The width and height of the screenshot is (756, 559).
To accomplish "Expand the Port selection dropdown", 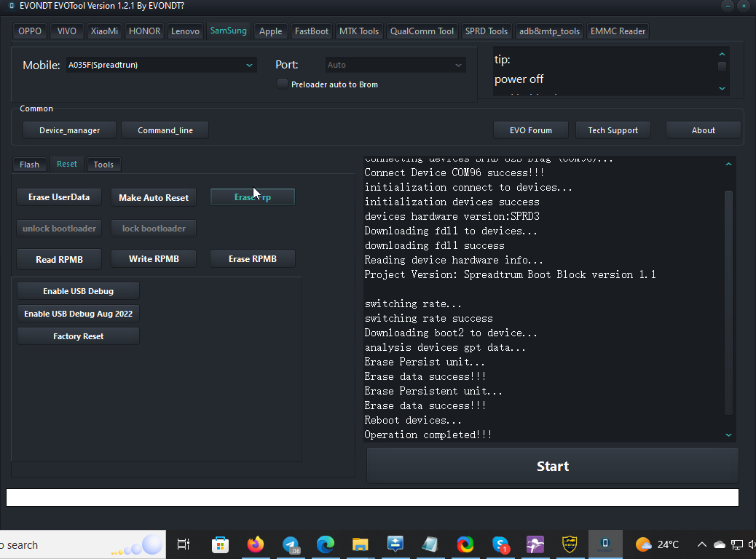I will (395, 65).
